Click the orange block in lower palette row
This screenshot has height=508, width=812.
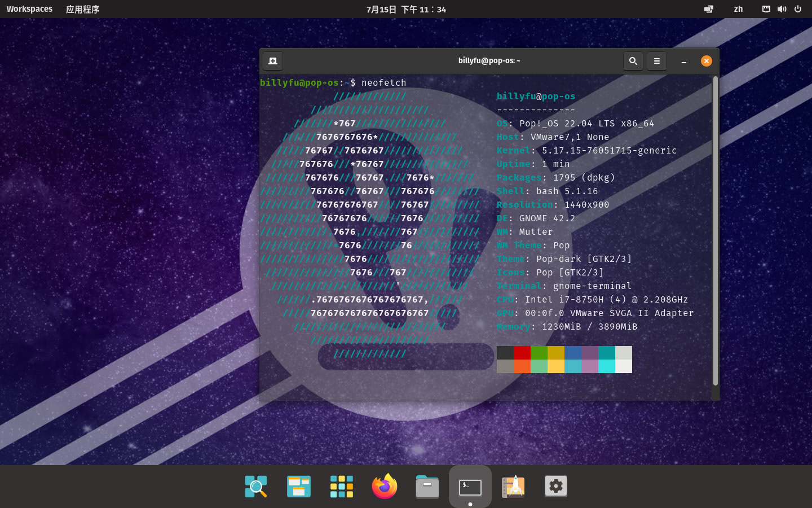(522, 366)
